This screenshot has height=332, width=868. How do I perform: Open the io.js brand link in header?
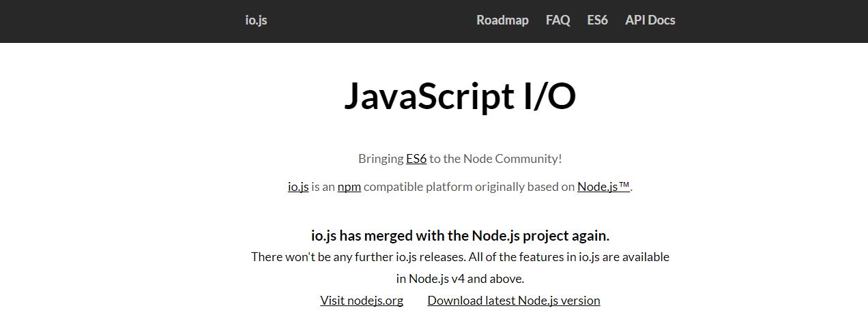click(256, 20)
